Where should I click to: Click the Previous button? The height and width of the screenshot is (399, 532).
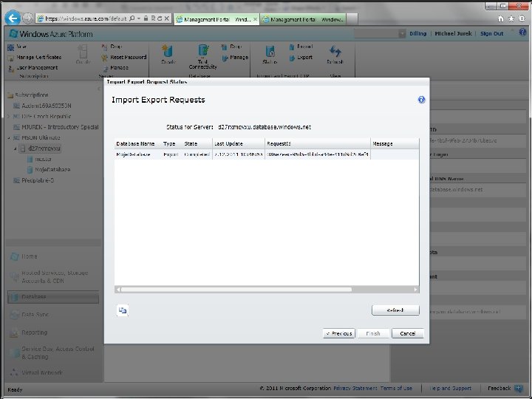point(339,333)
